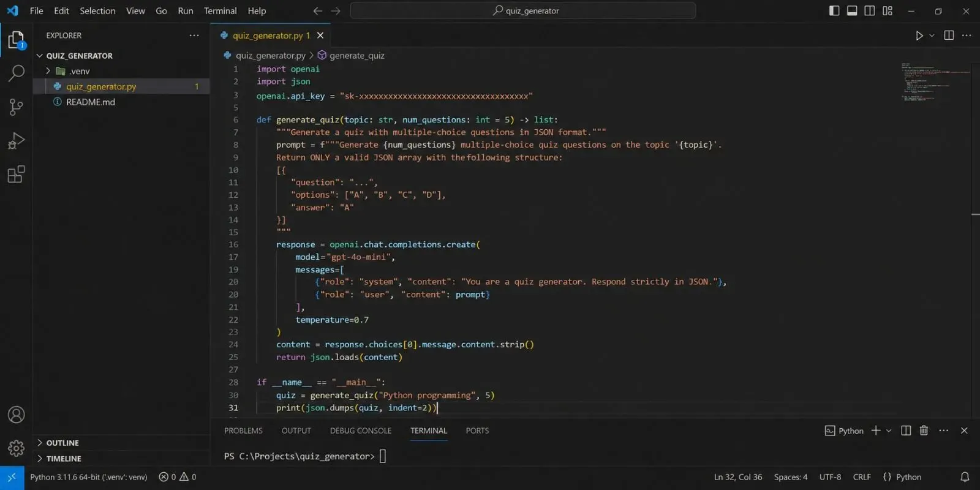Viewport: 980px width, 490px height.
Task: Go back with the navigation arrow
Action: (317, 11)
